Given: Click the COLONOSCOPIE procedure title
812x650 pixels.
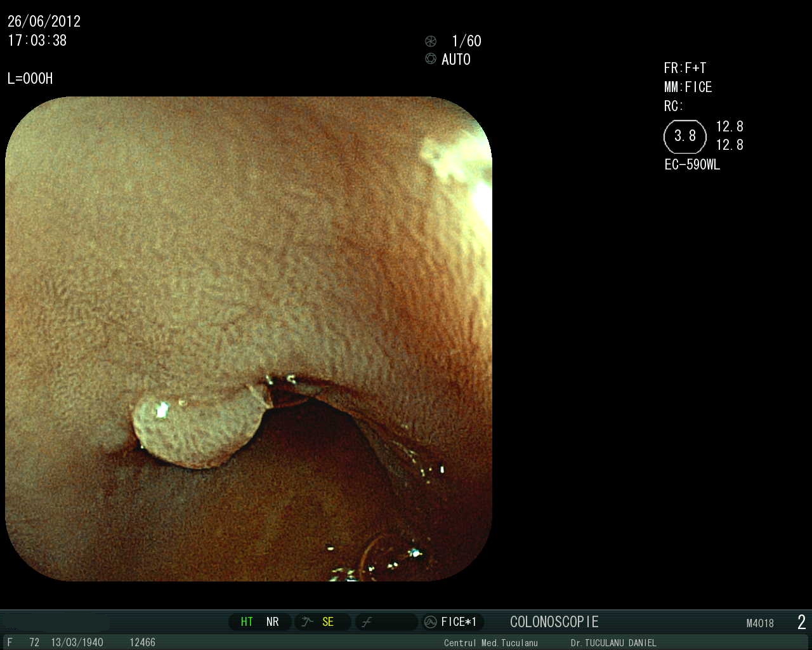Looking at the screenshot, I should pos(554,622).
